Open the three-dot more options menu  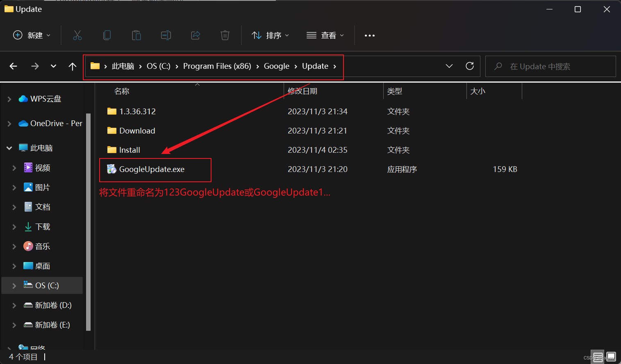tap(370, 36)
